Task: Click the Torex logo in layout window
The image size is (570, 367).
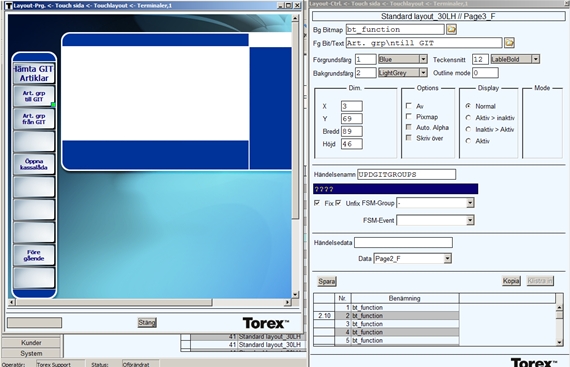Action: tap(266, 323)
